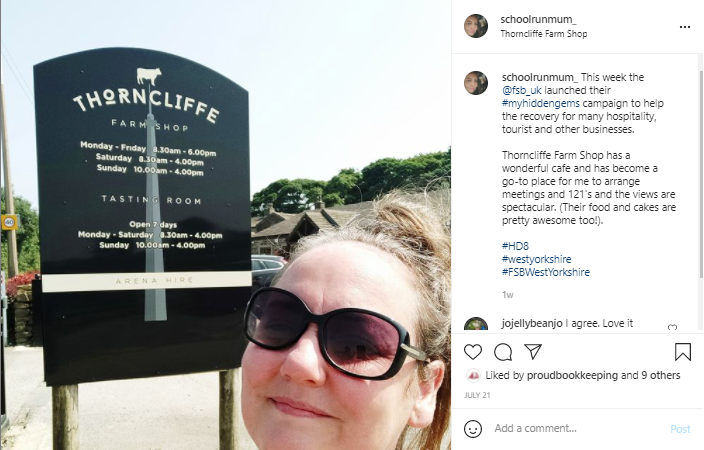The image size is (704, 450).
Task: Like the post with heart icon
Action: (x=473, y=352)
